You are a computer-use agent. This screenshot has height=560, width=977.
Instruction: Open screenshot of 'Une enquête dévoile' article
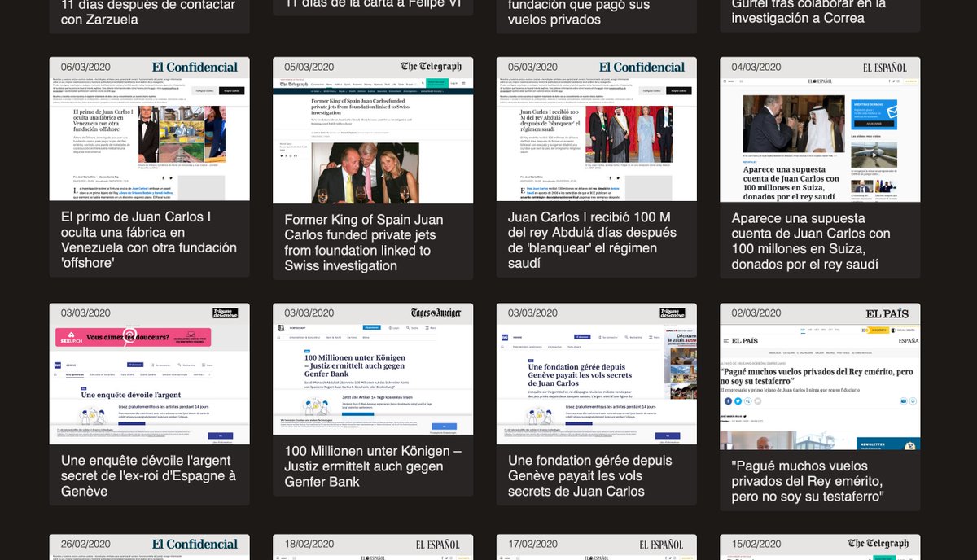[x=150, y=383]
